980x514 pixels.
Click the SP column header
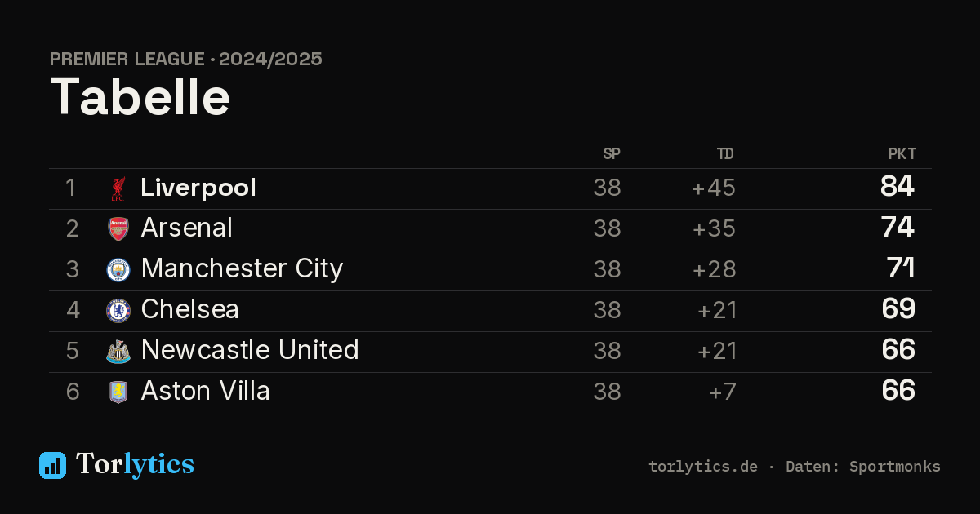point(612,154)
